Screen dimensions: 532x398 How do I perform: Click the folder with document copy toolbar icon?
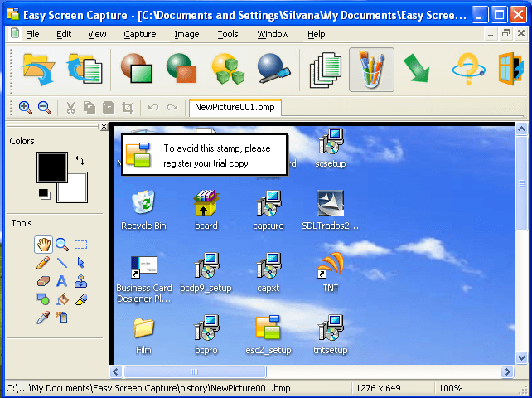[x=85, y=70]
